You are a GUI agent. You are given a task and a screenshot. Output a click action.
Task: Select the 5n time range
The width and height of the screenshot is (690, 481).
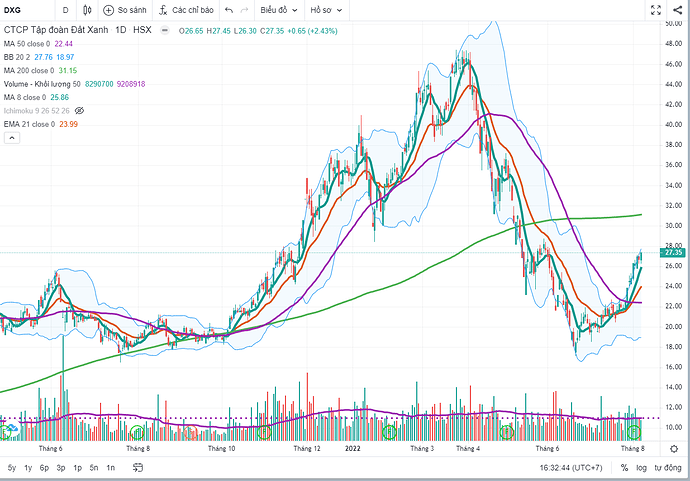94,468
